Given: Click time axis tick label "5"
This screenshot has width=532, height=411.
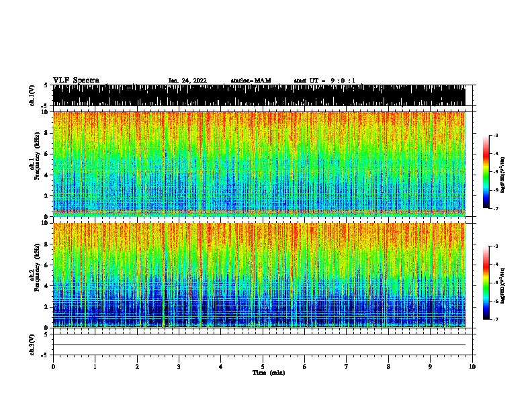Looking at the screenshot, I should coord(263,367).
